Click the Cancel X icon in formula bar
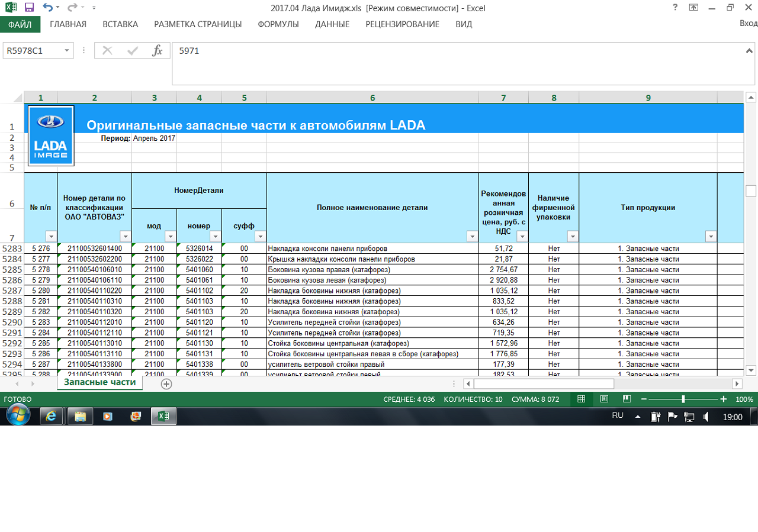Image resolution: width=758 pixels, height=532 pixels. click(x=107, y=51)
